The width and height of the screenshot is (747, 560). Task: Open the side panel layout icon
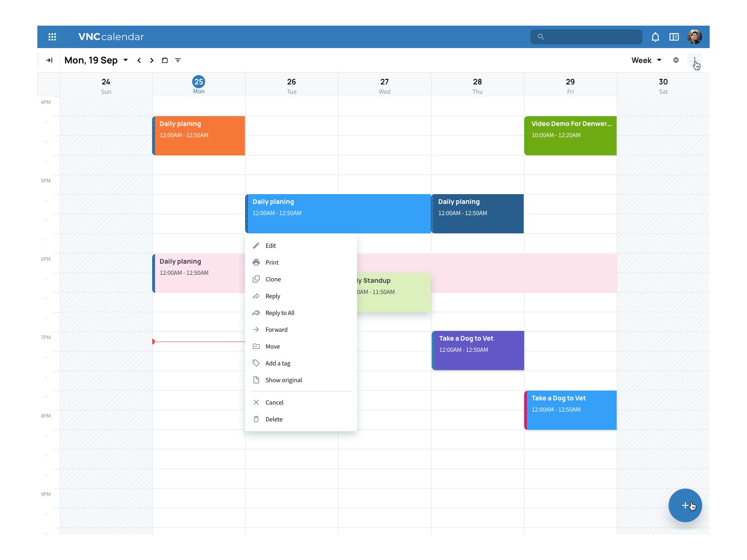tap(674, 37)
